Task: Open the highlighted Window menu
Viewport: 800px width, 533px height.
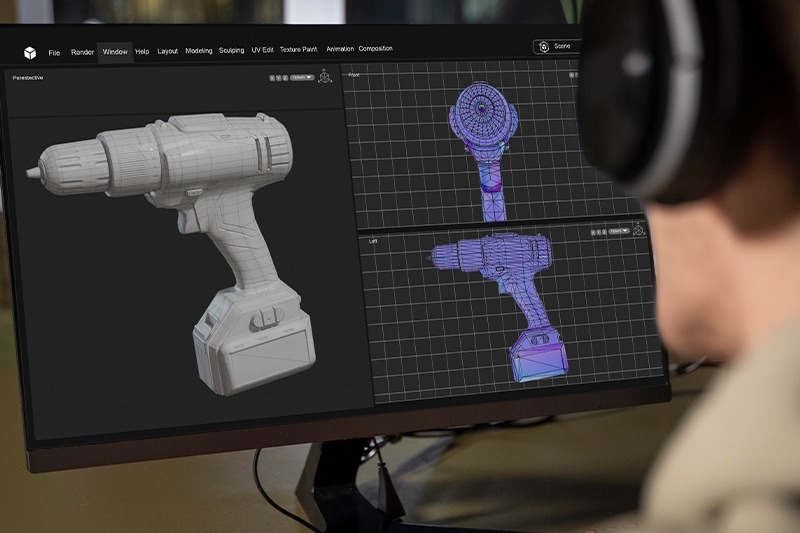Action: coord(115,52)
